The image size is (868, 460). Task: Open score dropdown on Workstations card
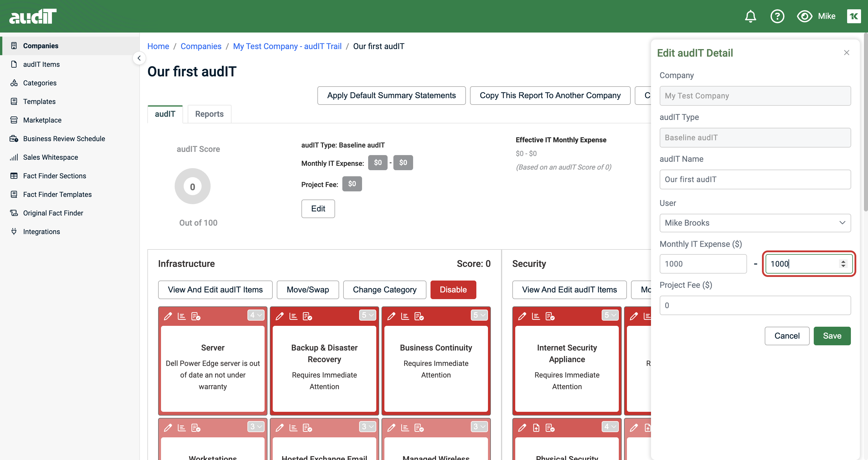click(x=256, y=427)
